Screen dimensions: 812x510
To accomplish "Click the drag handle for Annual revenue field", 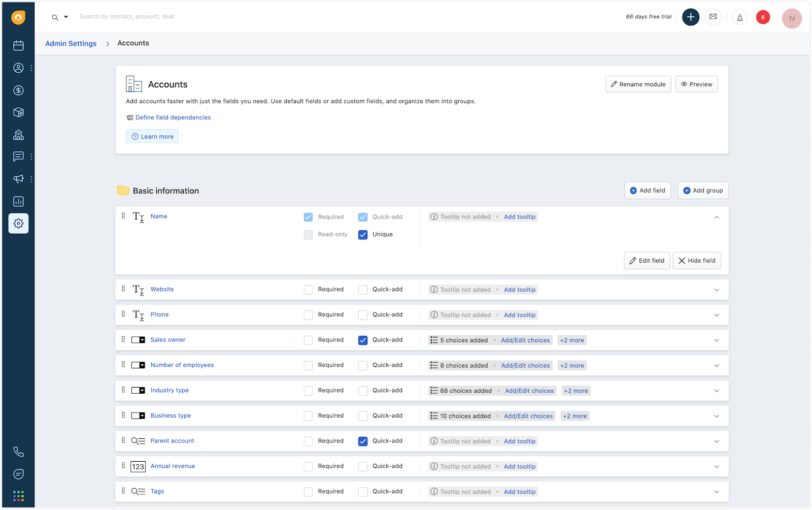I will point(123,465).
